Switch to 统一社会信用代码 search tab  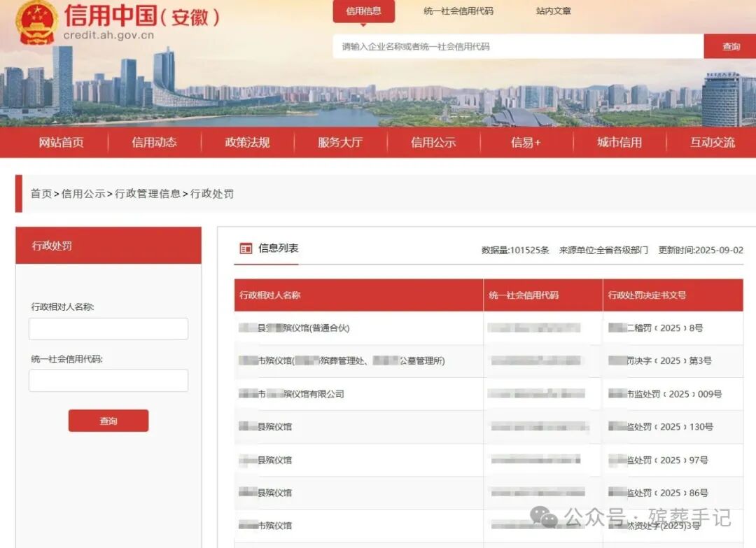[x=458, y=11]
